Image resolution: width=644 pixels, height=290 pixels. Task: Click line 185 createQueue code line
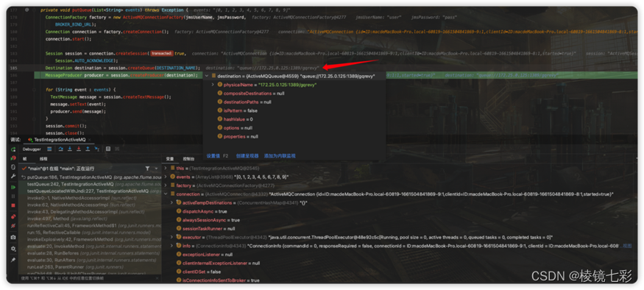pyautogui.click(x=123, y=68)
